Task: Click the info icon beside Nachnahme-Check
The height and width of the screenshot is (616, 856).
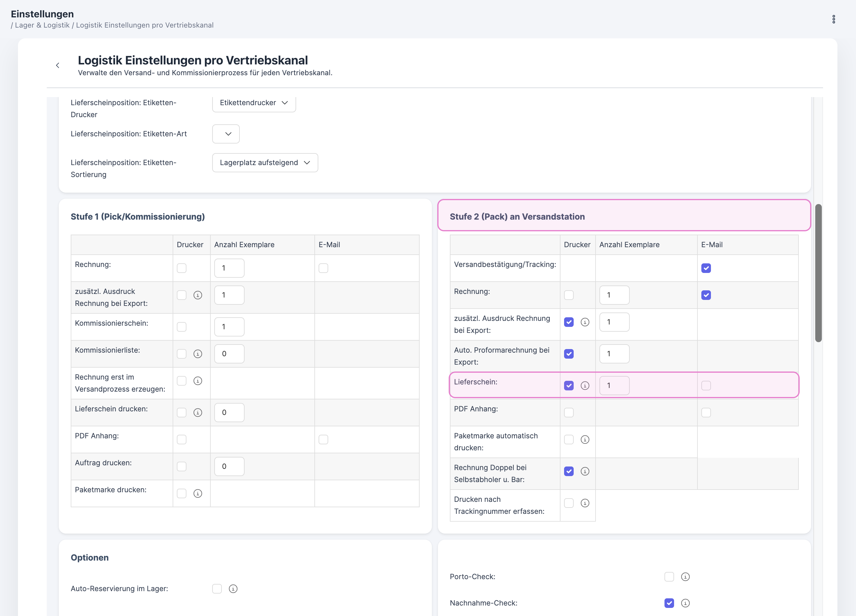Action: tap(685, 603)
